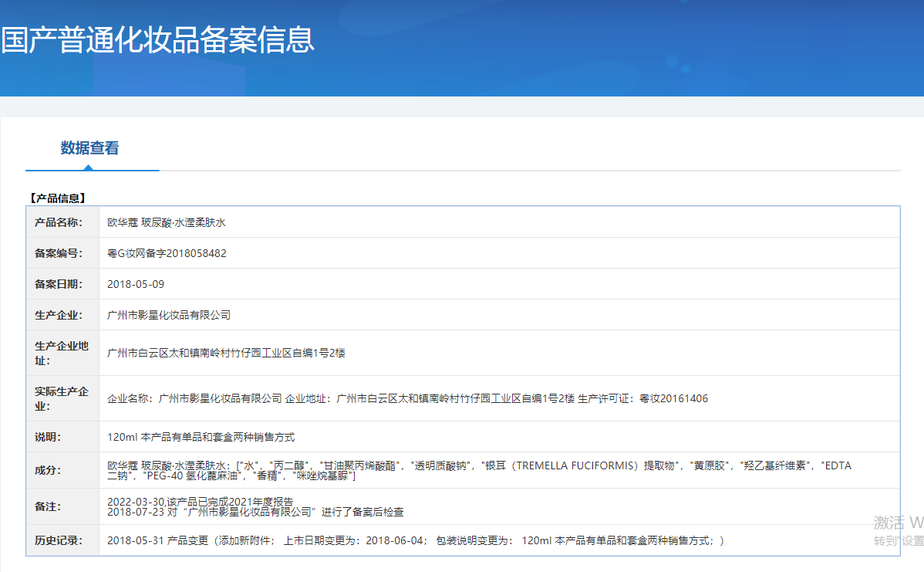Click the 产品名称 label cell

tap(62, 222)
